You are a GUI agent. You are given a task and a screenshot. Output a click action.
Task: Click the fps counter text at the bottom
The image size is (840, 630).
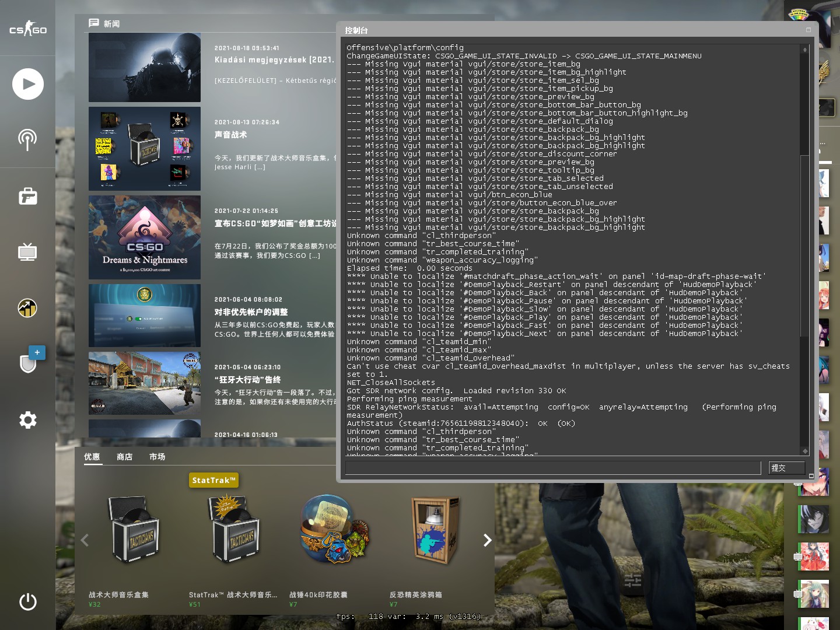pyautogui.click(x=408, y=617)
